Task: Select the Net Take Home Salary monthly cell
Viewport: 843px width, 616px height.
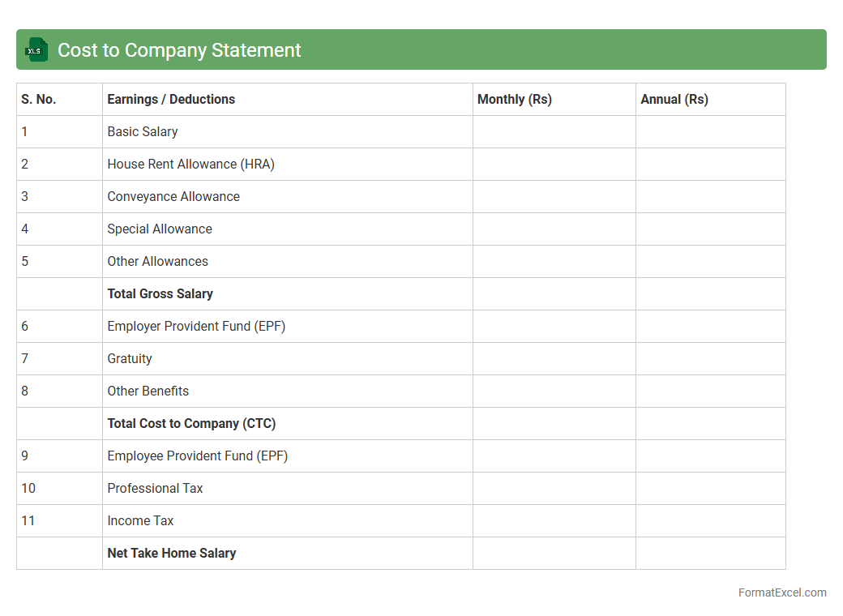Action: 554,553
